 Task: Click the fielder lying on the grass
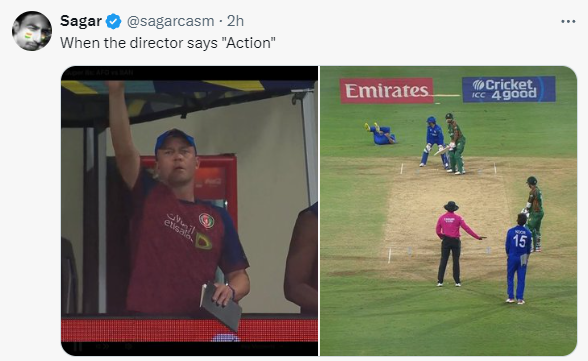pos(380,134)
